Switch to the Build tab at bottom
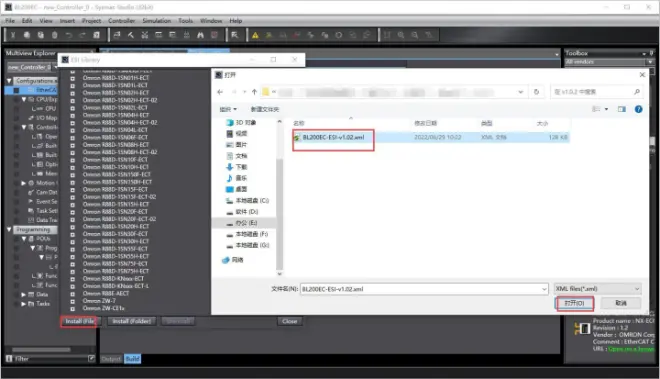This screenshot has width=660, height=379. [x=132, y=359]
